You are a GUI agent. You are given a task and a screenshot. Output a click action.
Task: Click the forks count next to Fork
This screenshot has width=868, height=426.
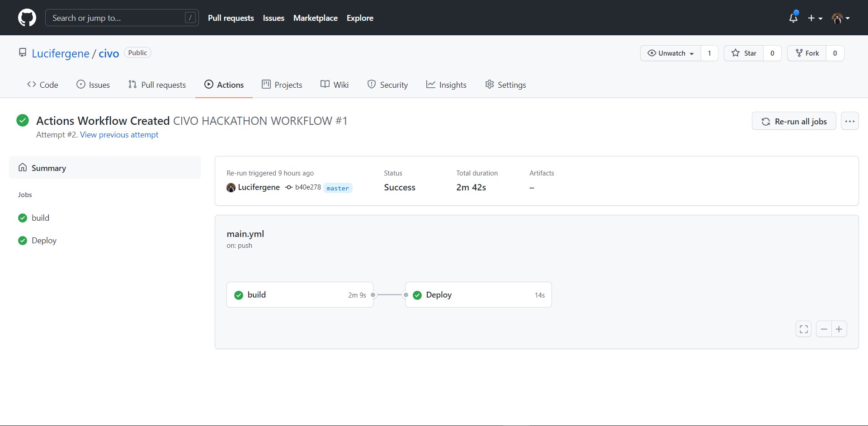pos(835,53)
